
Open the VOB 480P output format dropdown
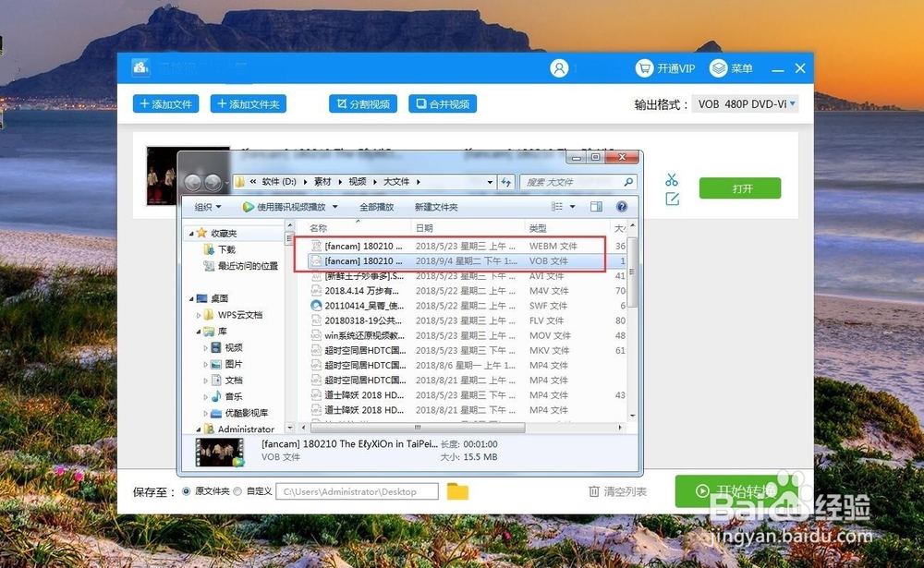tap(745, 104)
